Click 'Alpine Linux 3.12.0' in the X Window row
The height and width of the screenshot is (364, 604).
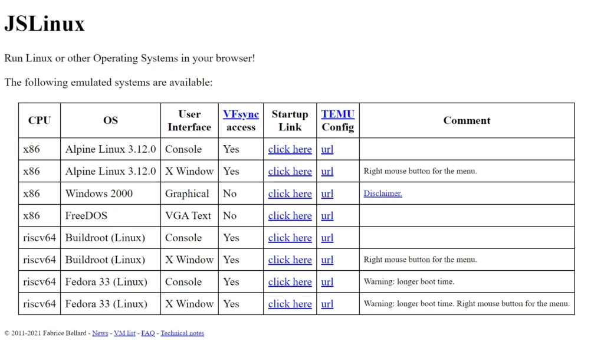click(x=110, y=171)
